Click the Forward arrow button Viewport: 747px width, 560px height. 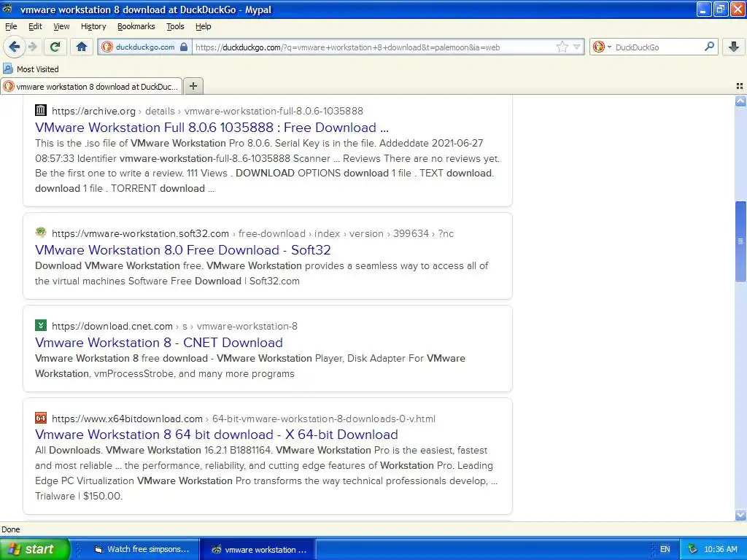32,47
